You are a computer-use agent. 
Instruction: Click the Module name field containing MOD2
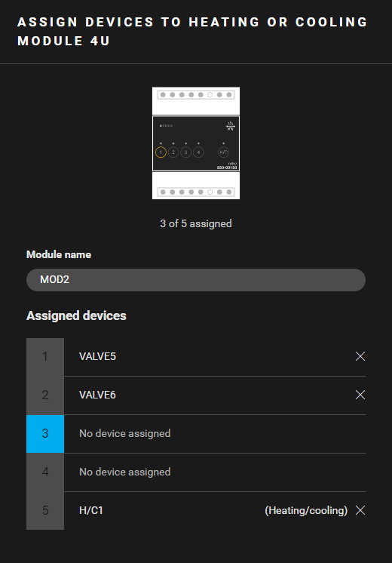[196, 280]
